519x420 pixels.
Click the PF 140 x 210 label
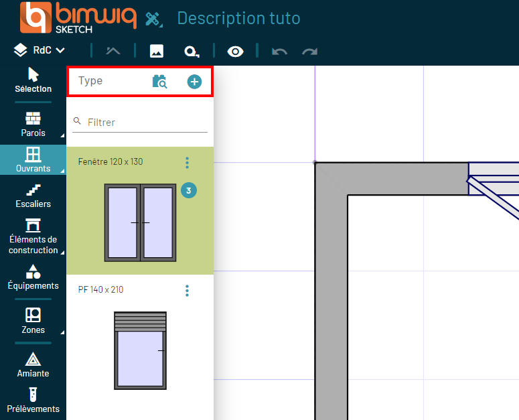point(100,289)
